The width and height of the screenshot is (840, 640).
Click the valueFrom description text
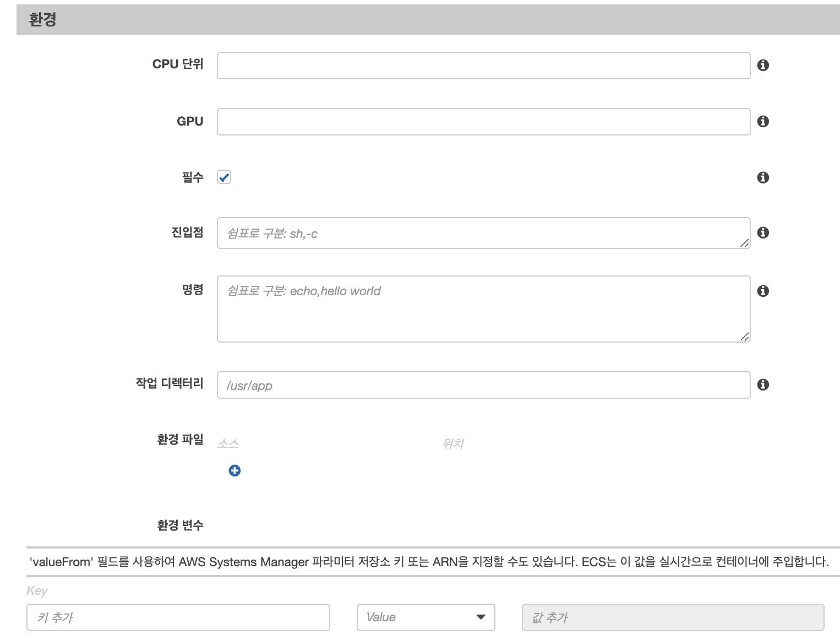429,562
